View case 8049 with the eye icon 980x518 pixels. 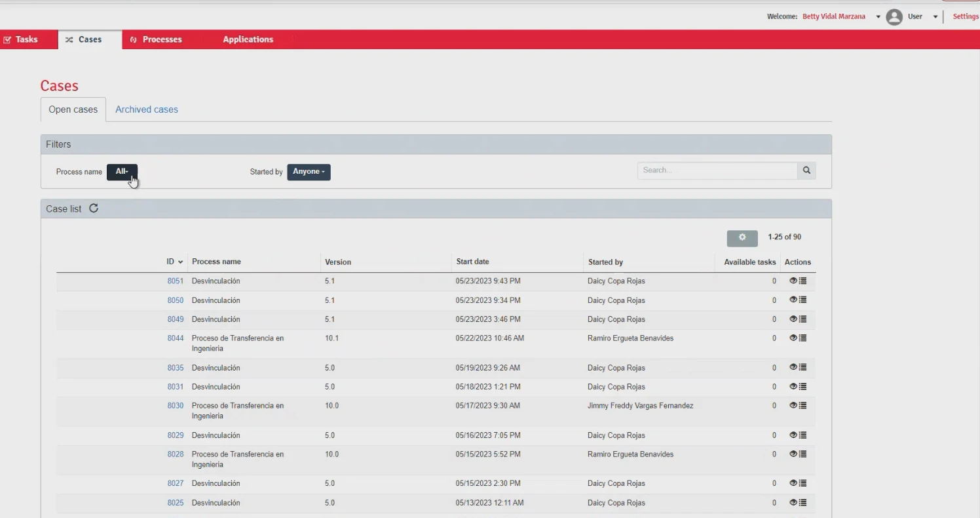click(x=793, y=319)
